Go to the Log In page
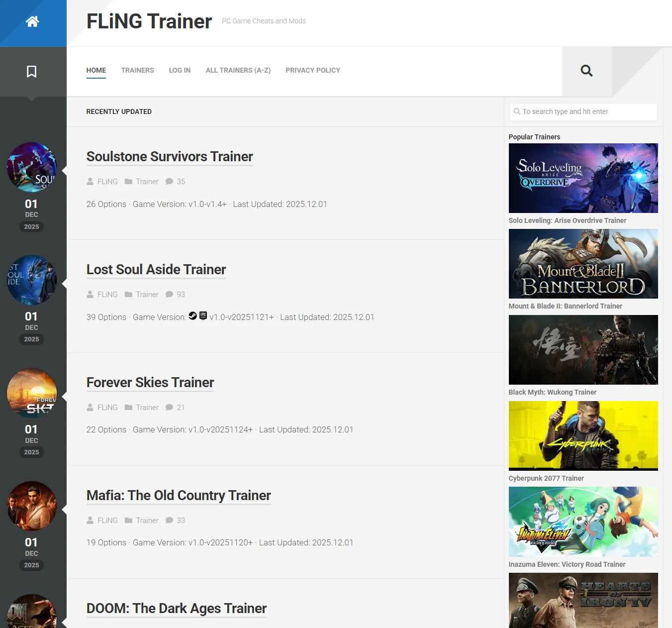Screen dimensions: 672x628 [x=180, y=70]
